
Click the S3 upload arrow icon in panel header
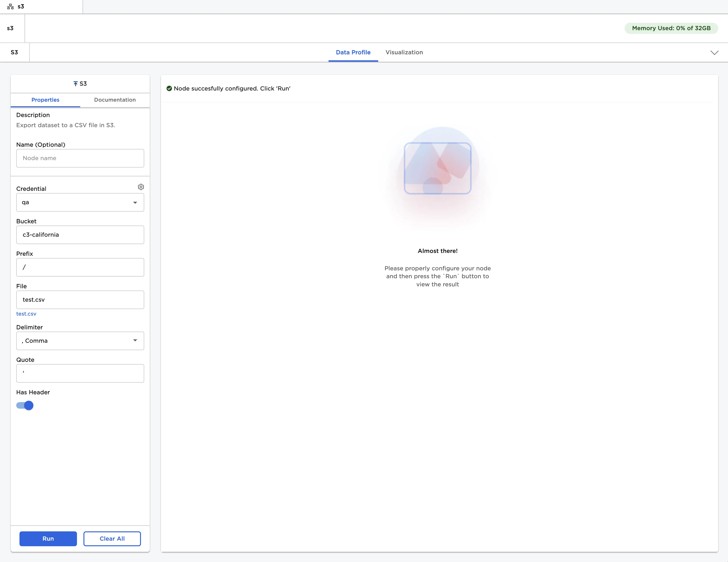[x=75, y=84]
